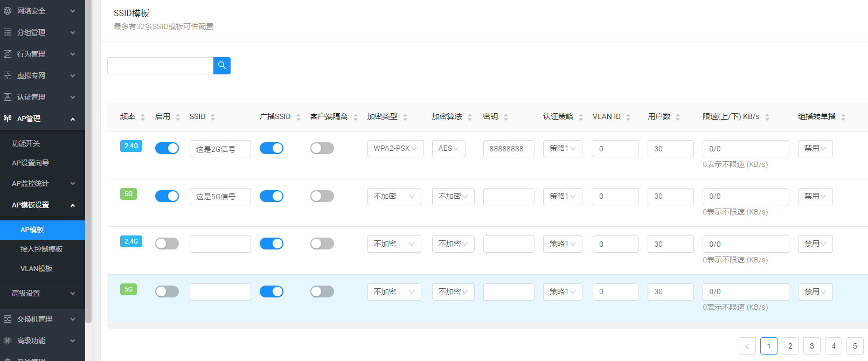Select current page 1 button

[769, 346]
